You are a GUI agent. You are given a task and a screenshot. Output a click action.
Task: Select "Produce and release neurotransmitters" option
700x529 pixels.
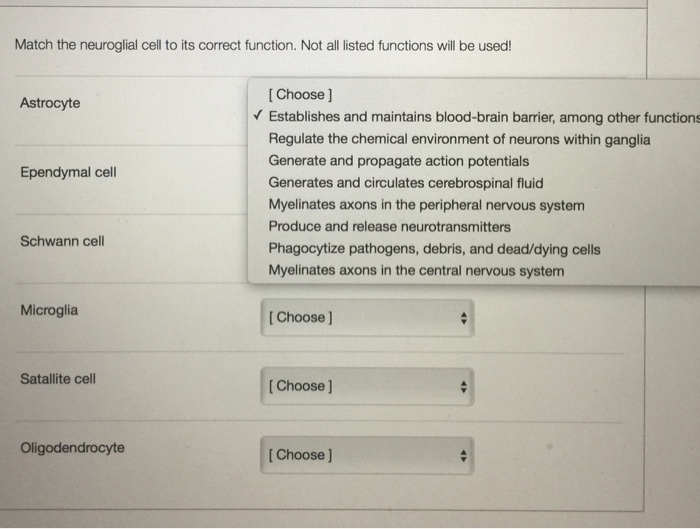tap(389, 227)
